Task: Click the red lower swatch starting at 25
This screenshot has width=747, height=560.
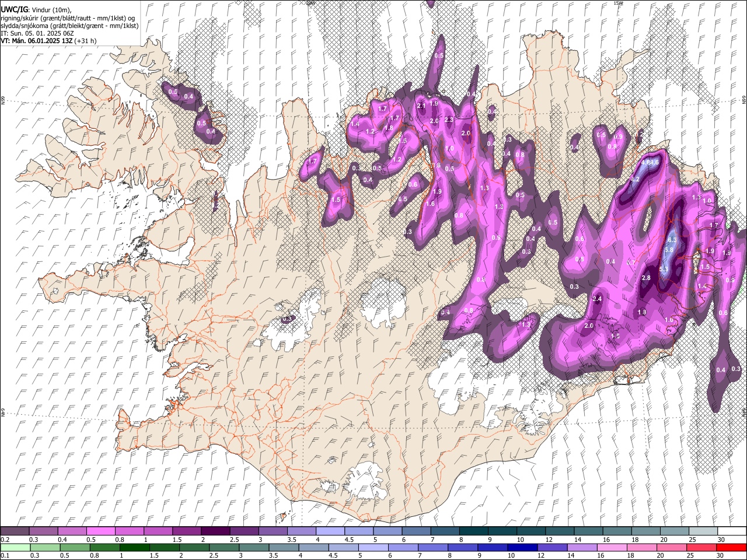Action: (x=701, y=547)
